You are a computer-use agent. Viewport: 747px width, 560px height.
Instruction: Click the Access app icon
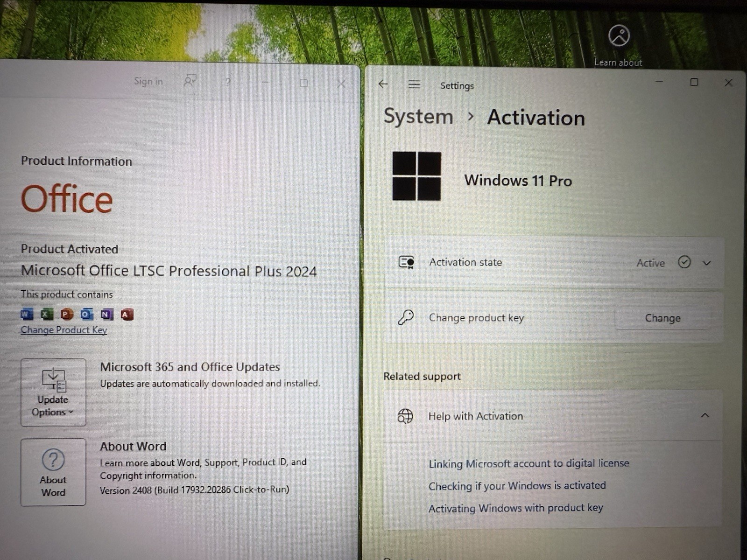click(x=127, y=314)
